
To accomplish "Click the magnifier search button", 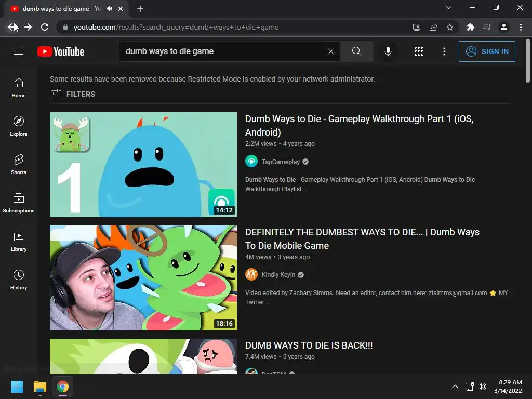I will tap(356, 51).
